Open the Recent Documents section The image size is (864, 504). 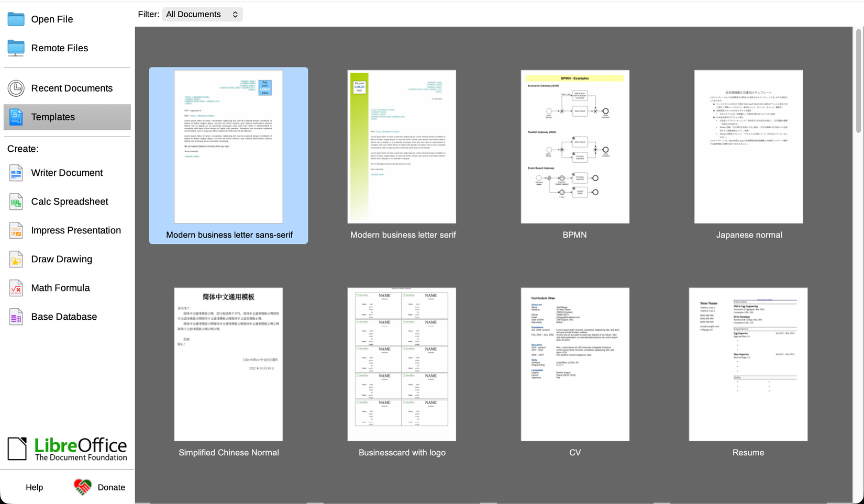[72, 88]
